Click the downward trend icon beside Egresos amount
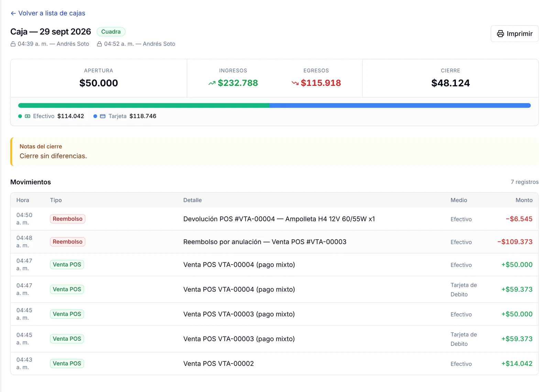 (295, 83)
